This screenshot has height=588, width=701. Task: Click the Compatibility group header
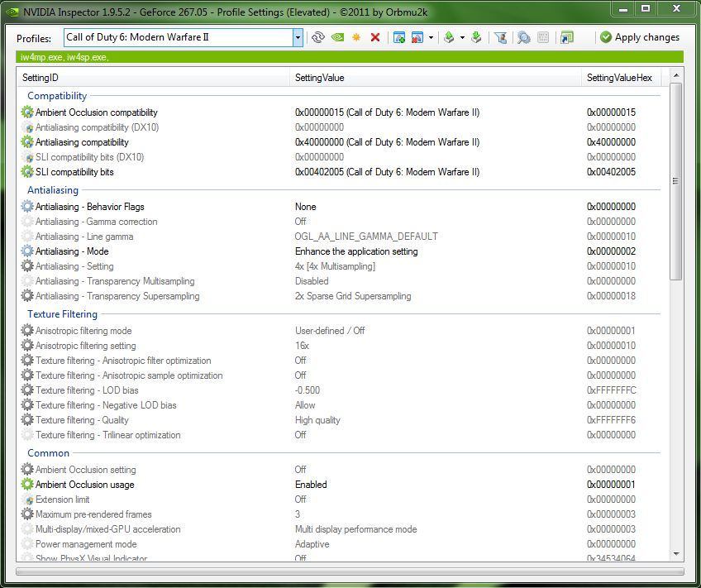[x=57, y=96]
